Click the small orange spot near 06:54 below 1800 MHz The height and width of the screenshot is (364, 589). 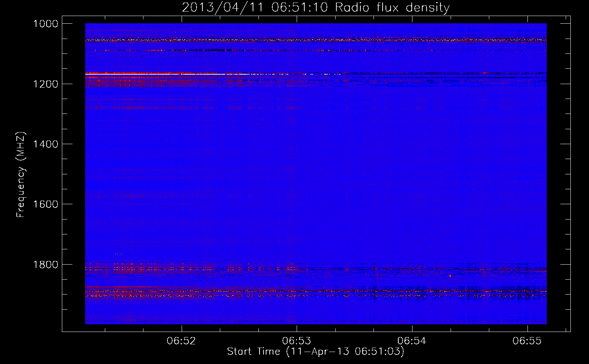pyautogui.click(x=450, y=276)
